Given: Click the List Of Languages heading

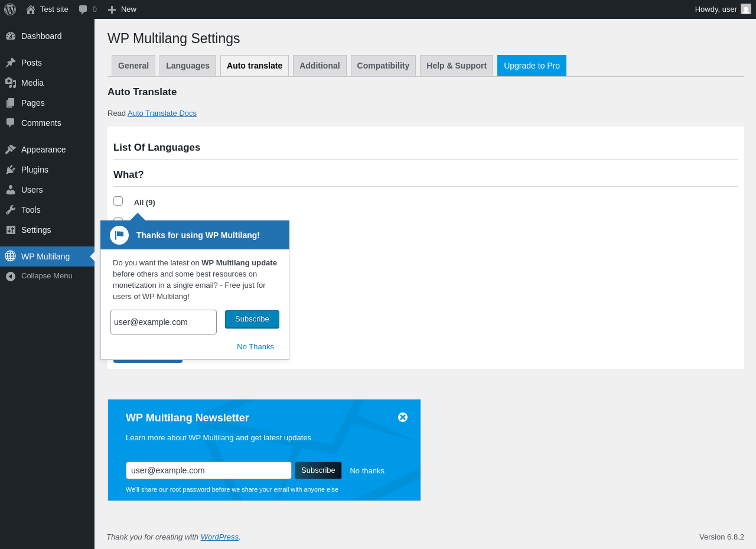Looking at the screenshot, I should pos(157,148).
